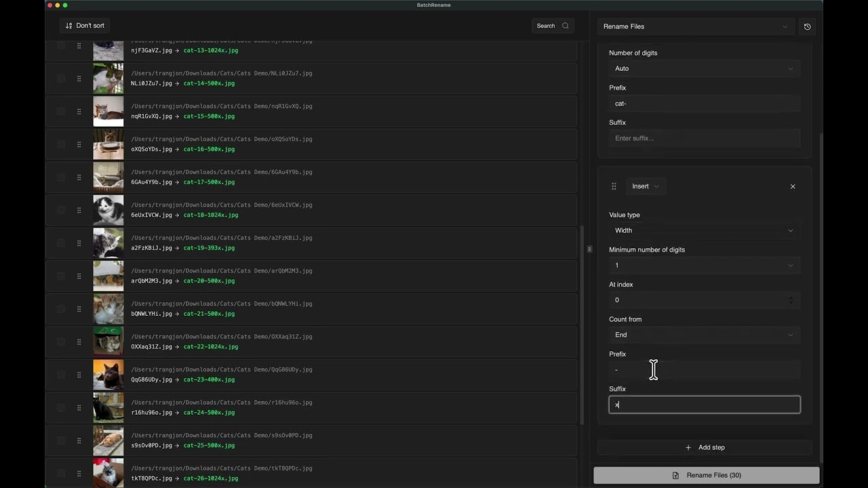Click drag handle for a2FzKBiJ.jpg row
This screenshot has width=868, height=488.
[79, 243]
